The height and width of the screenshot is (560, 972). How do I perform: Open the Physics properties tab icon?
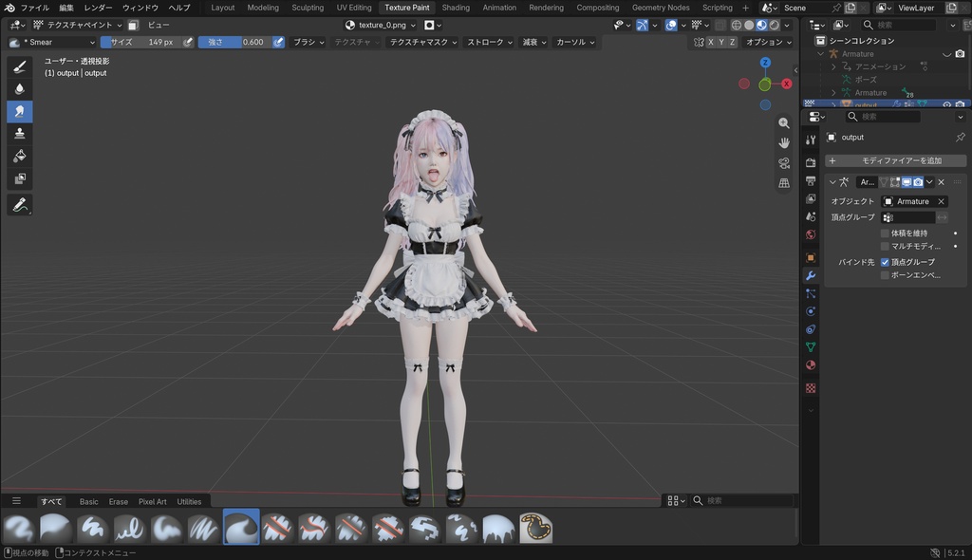tap(811, 311)
